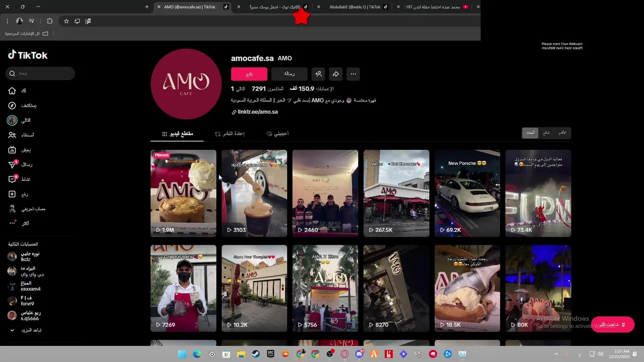Open the linktr.ee/amo.sa link
The image size is (644, 362).
[x=255, y=112]
